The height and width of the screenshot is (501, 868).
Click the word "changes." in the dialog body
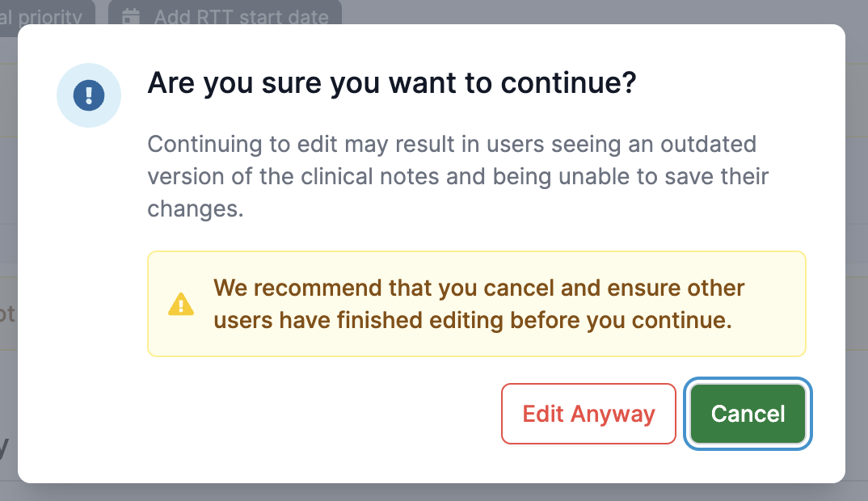pyautogui.click(x=196, y=209)
